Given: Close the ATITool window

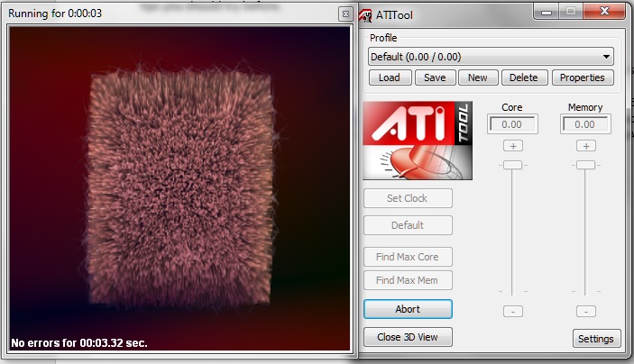Looking at the screenshot, I should (x=604, y=12).
